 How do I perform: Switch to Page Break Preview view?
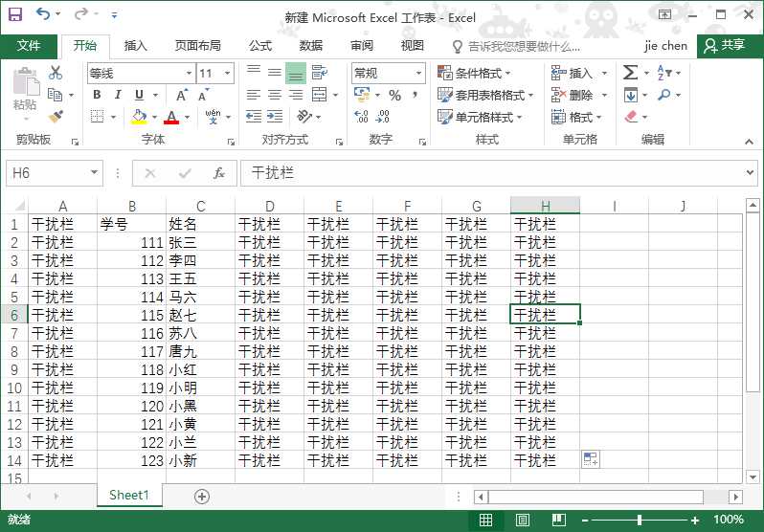click(559, 521)
